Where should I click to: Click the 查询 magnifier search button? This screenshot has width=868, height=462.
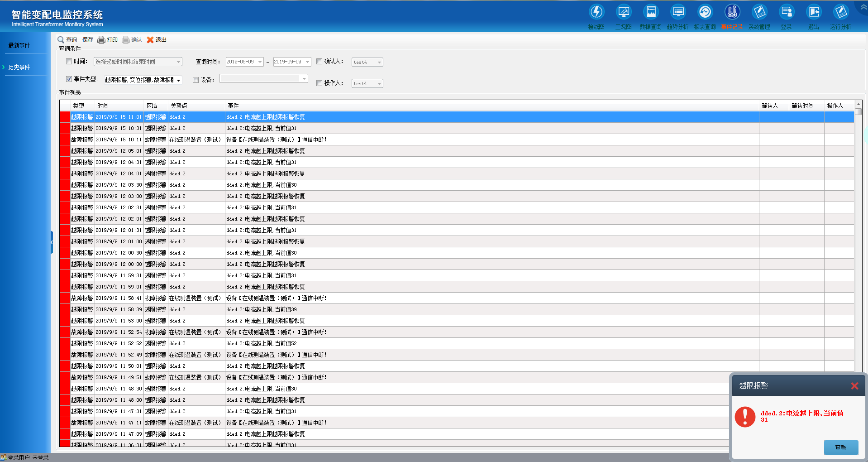[67, 40]
